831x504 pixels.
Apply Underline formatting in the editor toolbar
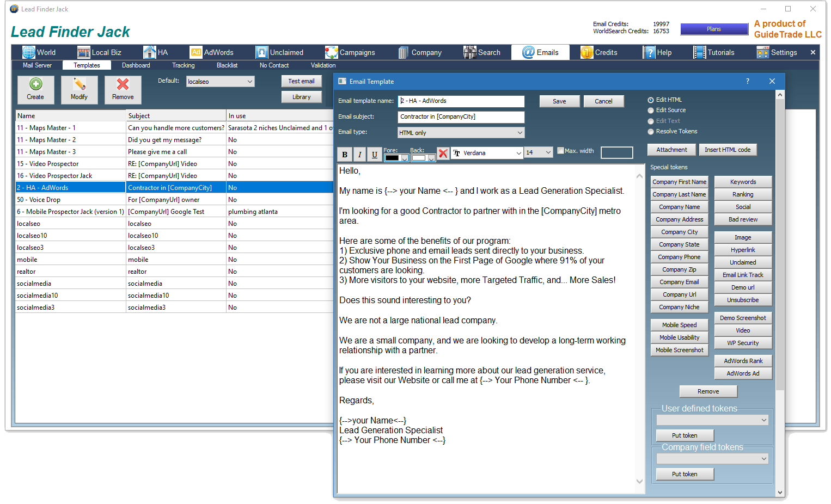pos(374,155)
